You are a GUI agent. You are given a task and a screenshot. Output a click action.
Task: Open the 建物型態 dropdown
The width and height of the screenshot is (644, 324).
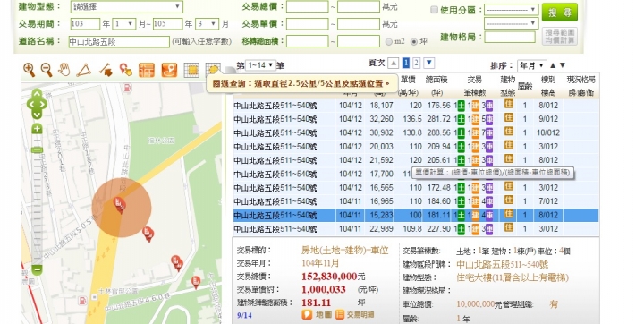(126, 6)
